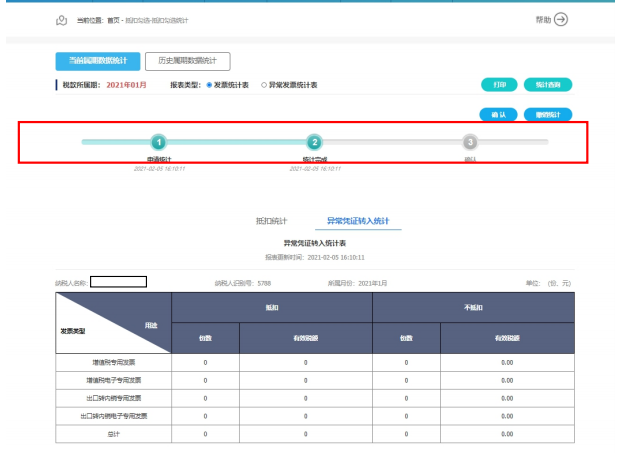
Task: Click the 异常凭证转入统计表 table title
Action: [315, 243]
